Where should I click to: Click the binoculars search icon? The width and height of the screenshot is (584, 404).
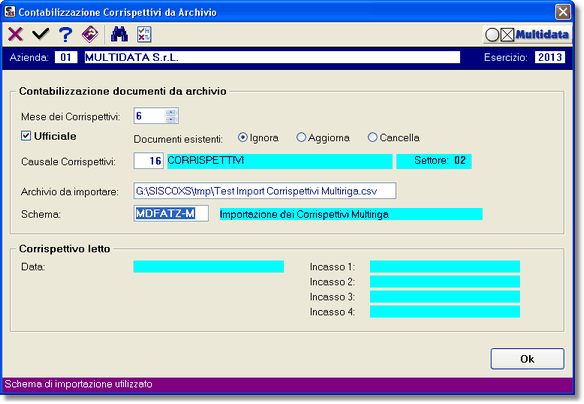[119, 34]
